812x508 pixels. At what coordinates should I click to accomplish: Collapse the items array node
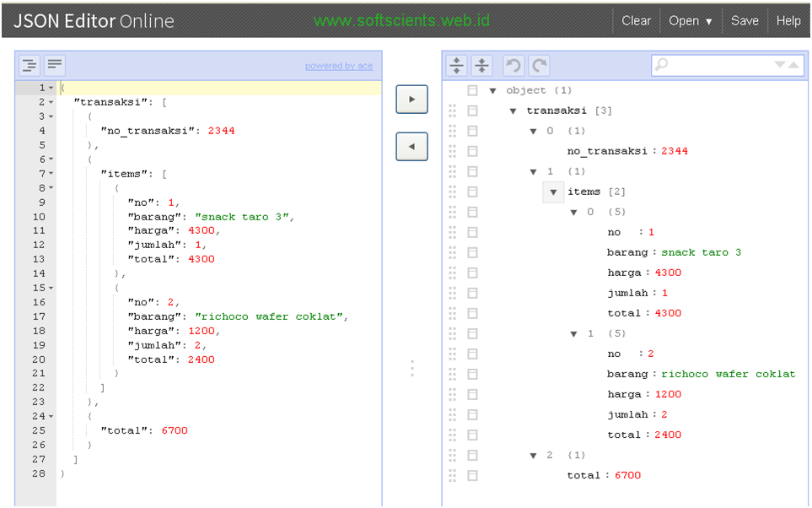(554, 192)
